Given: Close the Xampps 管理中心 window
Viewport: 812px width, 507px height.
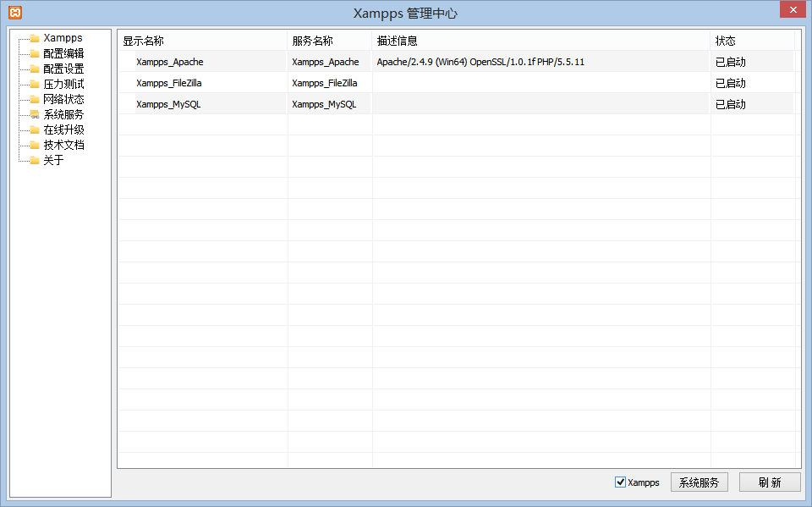Looking at the screenshot, I should pyautogui.click(x=793, y=10).
